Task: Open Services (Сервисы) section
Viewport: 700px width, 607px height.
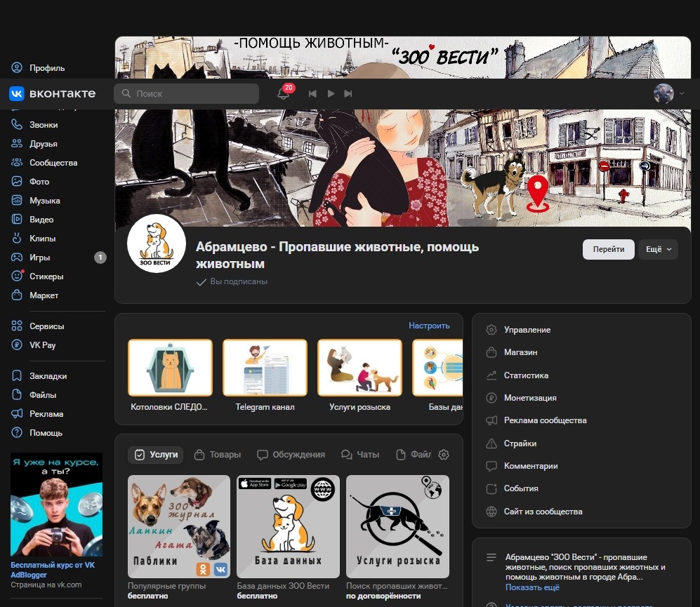Action: pyautogui.click(x=38, y=326)
